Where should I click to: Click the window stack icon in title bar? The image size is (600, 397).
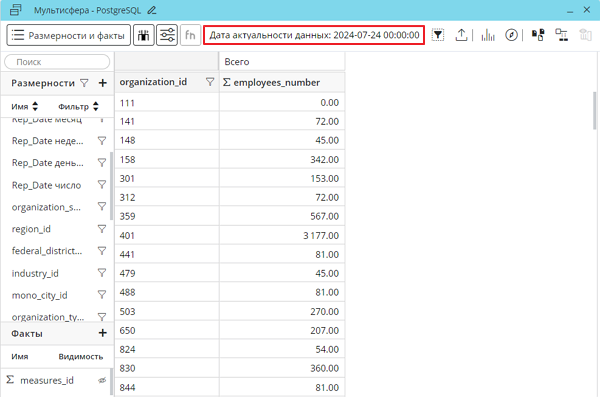pyautogui.click(x=16, y=10)
